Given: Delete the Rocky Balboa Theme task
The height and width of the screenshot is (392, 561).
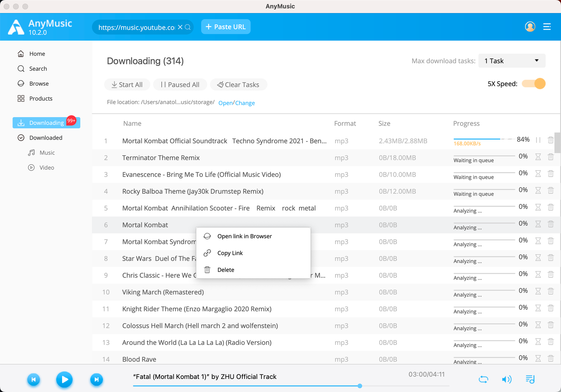Looking at the screenshot, I should (x=551, y=190).
